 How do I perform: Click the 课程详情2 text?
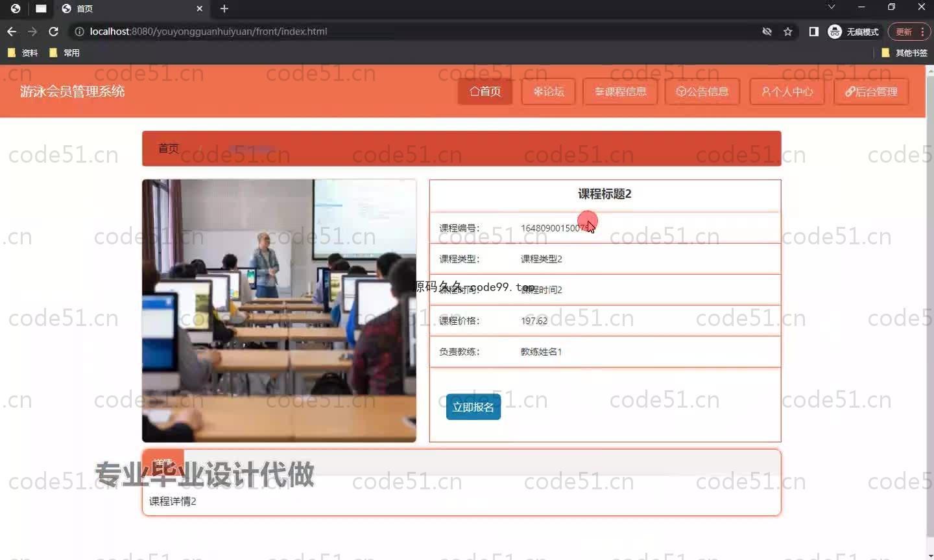coord(173,501)
